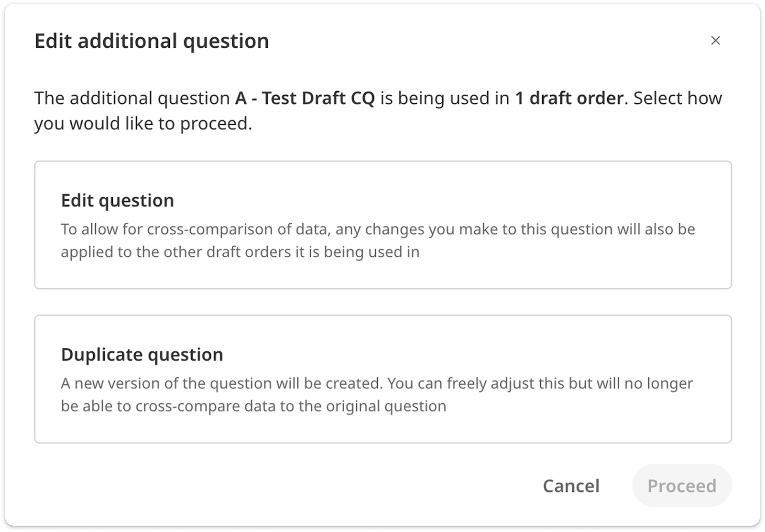Abort editing via the Cancel text button

point(571,486)
